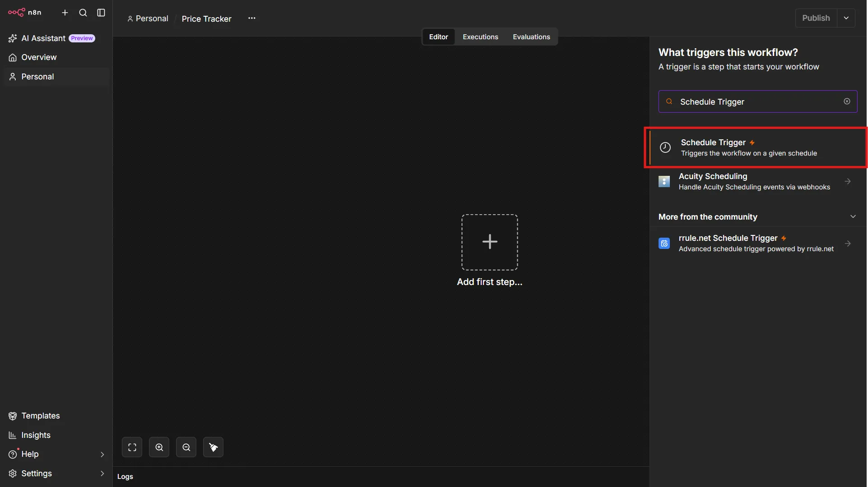Click rrule.net calendar icon

tap(664, 243)
